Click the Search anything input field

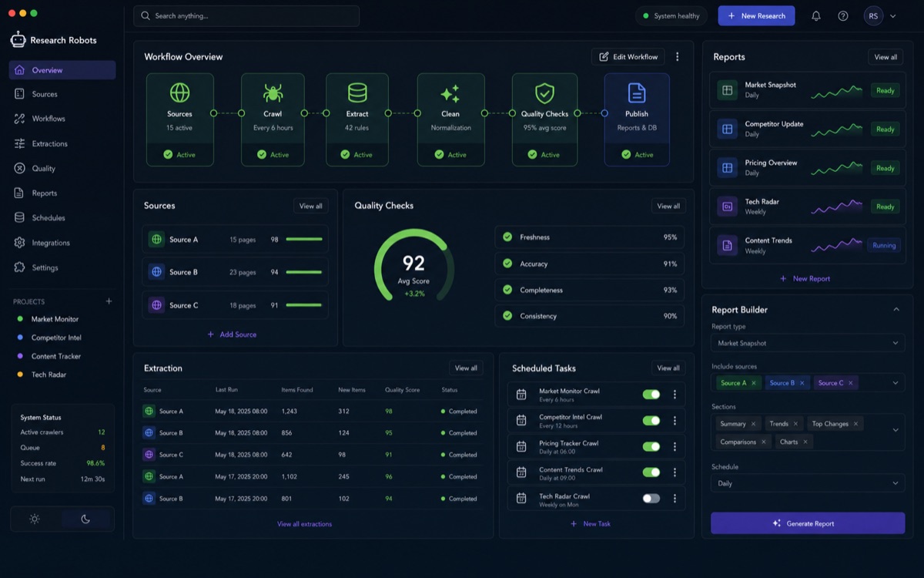point(246,15)
